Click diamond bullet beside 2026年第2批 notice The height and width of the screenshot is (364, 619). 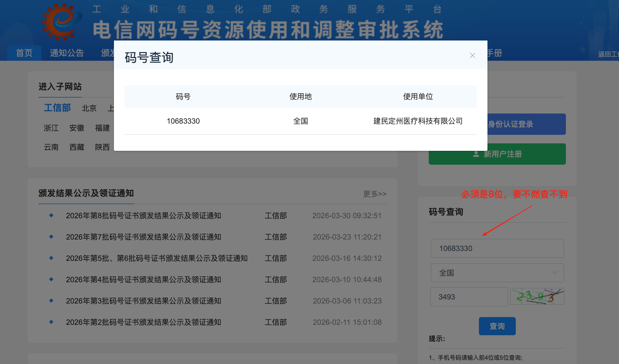(x=51, y=322)
